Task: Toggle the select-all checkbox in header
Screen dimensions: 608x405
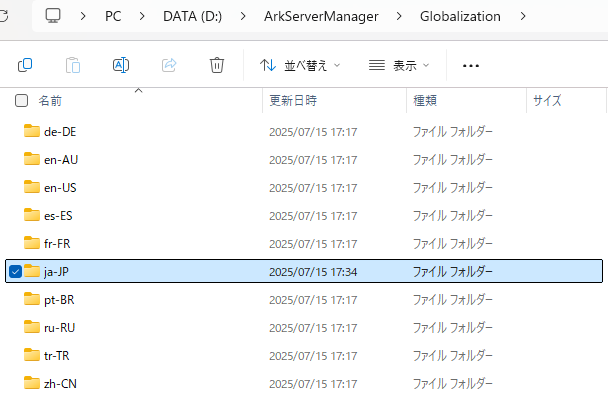Action: [21, 100]
